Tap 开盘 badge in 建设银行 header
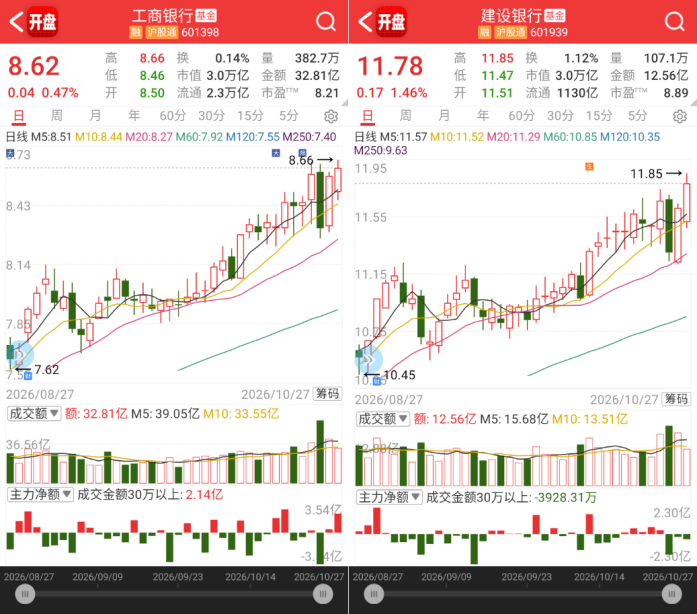Viewport: 697px width, 614px height. [392, 21]
